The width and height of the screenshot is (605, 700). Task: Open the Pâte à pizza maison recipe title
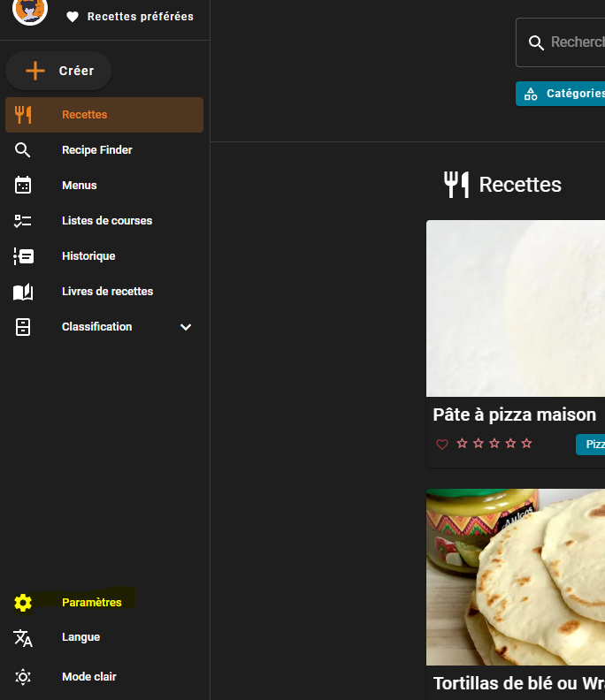(x=514, y=415)
